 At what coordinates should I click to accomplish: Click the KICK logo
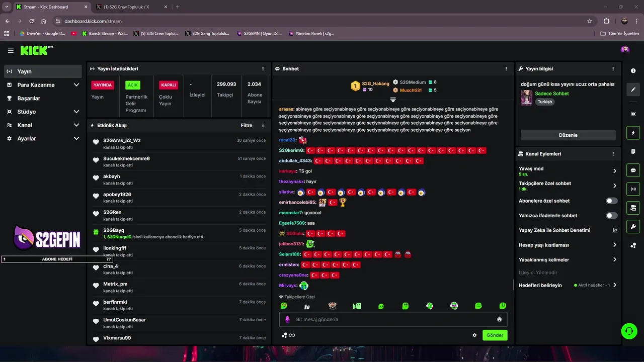click(x=36, y=50)
